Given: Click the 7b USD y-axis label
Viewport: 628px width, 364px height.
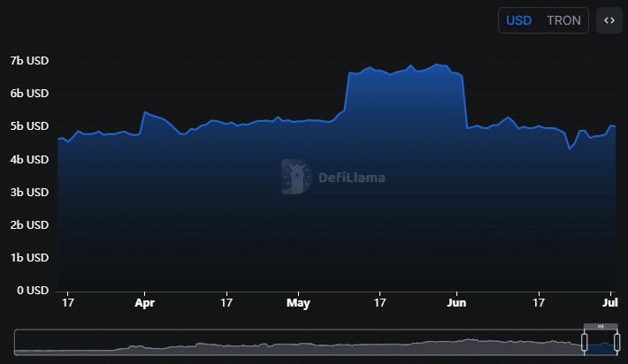Looking at the screenshot, I should (29, 61).
